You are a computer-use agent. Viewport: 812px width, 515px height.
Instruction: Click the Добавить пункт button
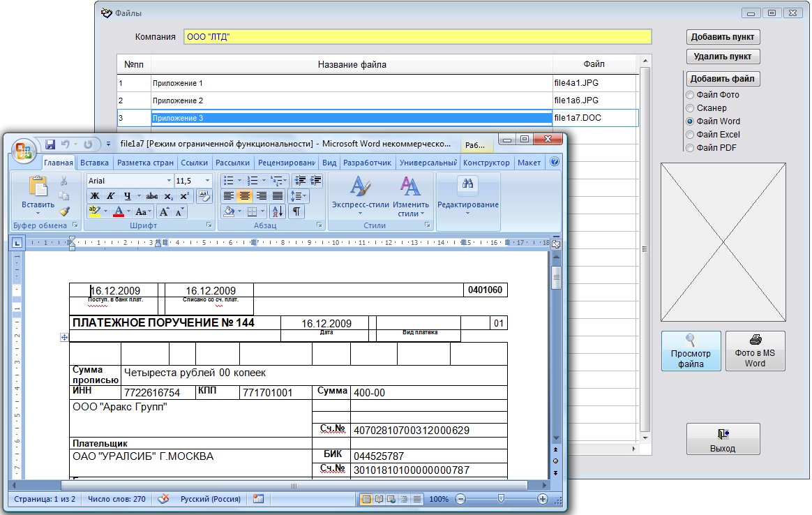click(x=722, y=37)
